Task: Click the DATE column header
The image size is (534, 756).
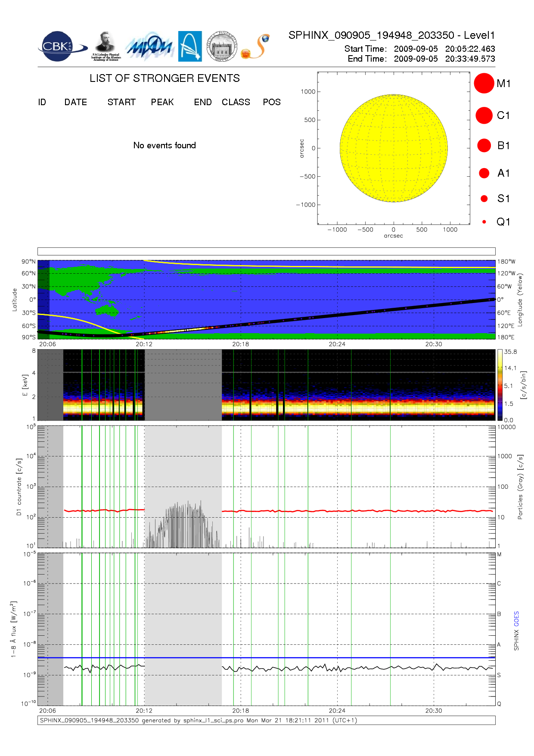Action: [76, 102]
